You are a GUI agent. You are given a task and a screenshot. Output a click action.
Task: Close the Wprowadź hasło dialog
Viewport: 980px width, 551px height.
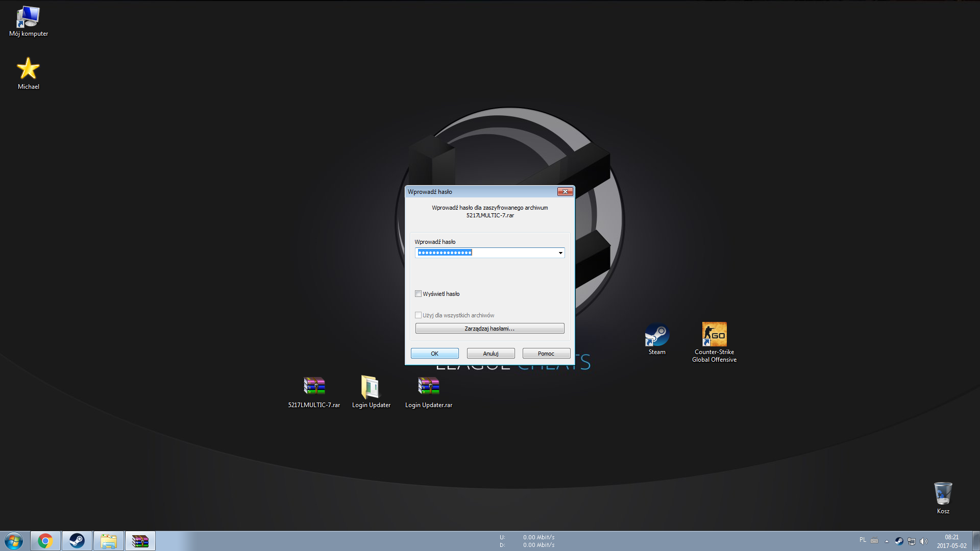565,192
